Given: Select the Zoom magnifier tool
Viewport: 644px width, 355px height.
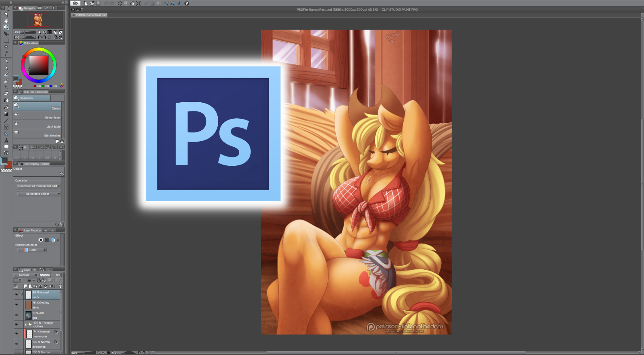Looking at the screenshot, I should click(6, 14).
